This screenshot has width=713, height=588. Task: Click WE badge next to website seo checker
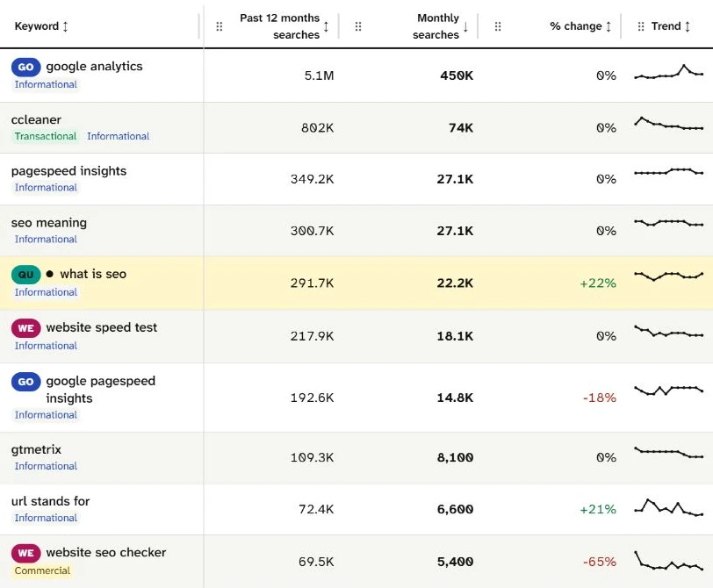26,553
